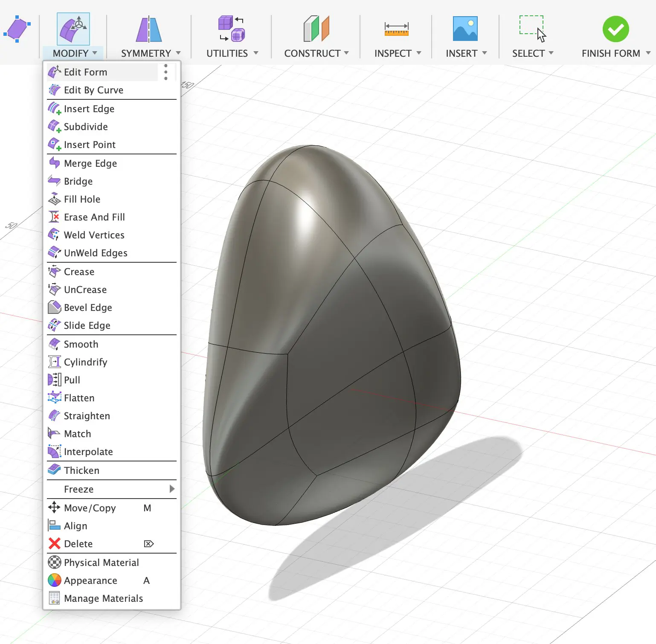
Task: Select the Crease tool
Action: [79, 272]
